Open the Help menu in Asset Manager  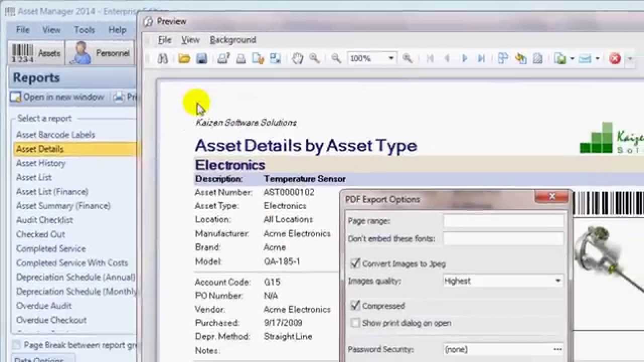click(117, 30)
